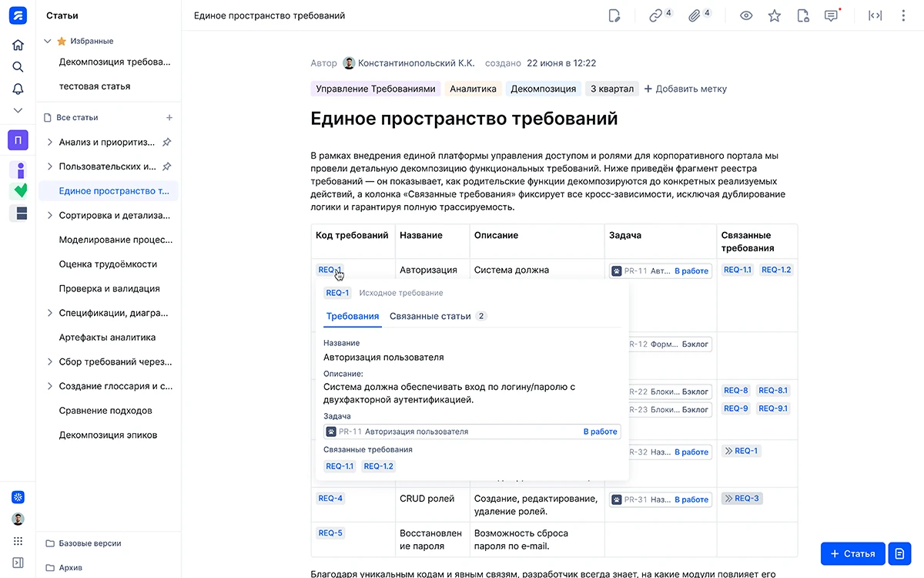
Task: Open template document icon button bottom right
Action: pyautogui.click(x=899, y=553)
